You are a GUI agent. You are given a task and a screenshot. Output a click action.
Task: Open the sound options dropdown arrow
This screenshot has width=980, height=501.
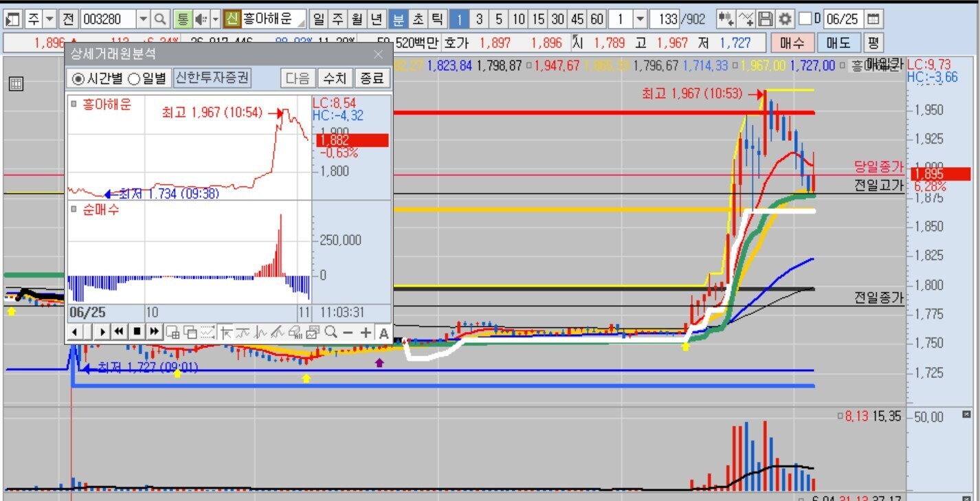tap(215, 19)
